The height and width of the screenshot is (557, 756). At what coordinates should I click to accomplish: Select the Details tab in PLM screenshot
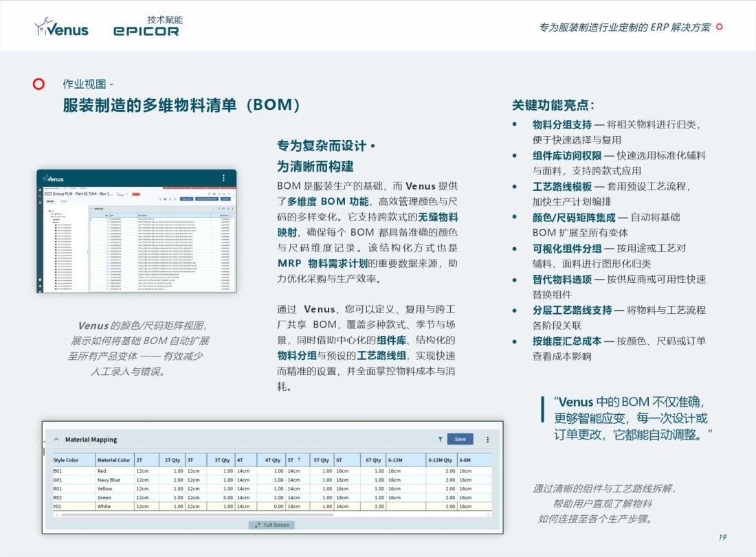(x=50, y=201)
